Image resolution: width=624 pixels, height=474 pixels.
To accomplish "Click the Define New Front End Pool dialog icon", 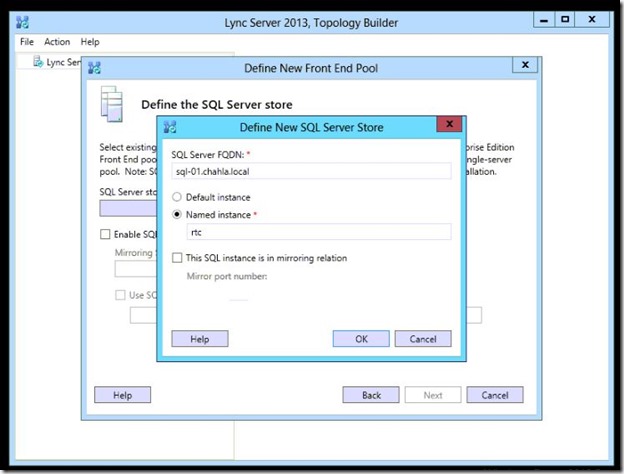I will coord(94,68).
